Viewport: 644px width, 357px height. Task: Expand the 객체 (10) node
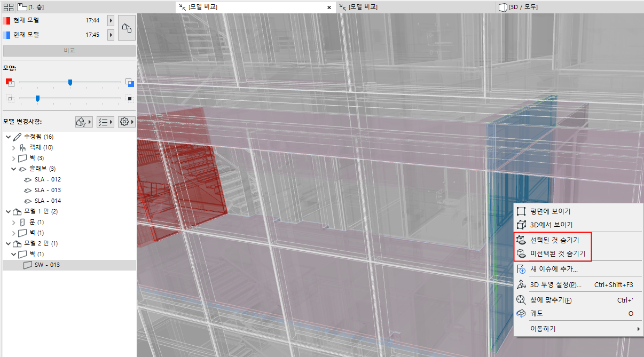click(14, 148)
